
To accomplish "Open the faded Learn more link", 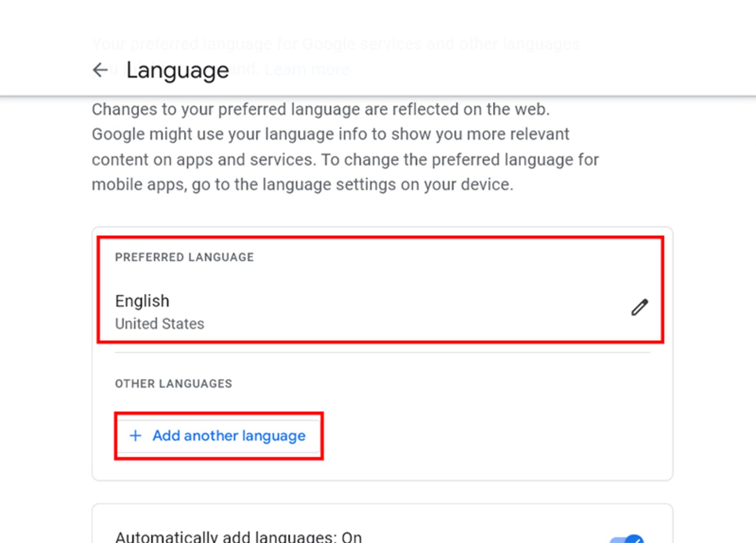I will coord(307,70).
